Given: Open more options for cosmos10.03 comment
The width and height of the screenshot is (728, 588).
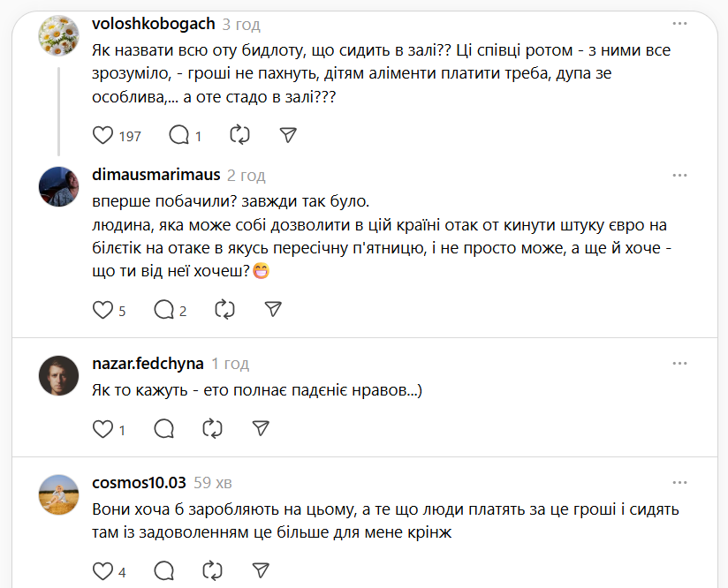Looking at the screenshot, I should 679,482.
